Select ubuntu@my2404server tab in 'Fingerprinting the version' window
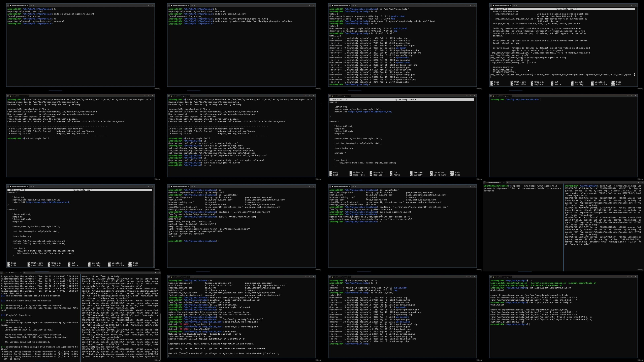 [12, 273]
